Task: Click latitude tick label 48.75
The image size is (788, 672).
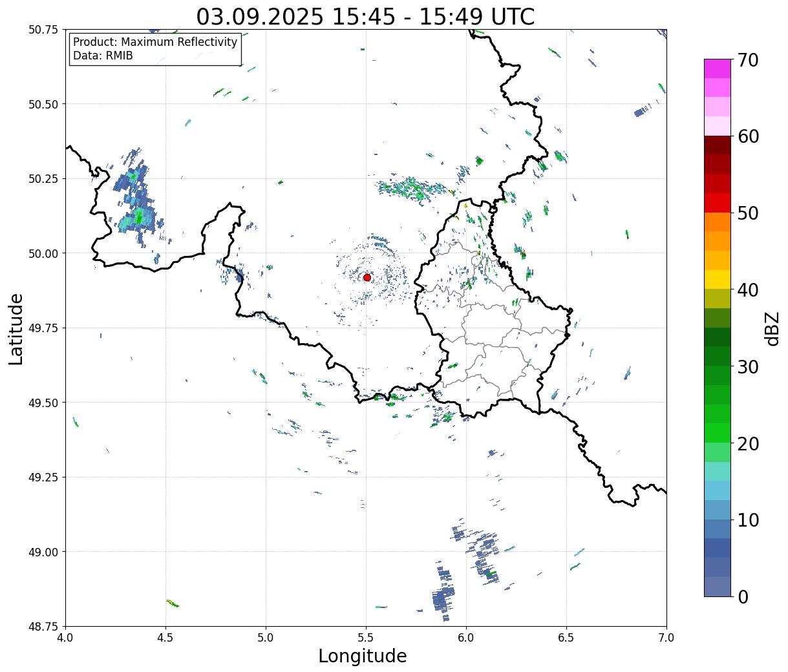Action: [x=43, y=626]
